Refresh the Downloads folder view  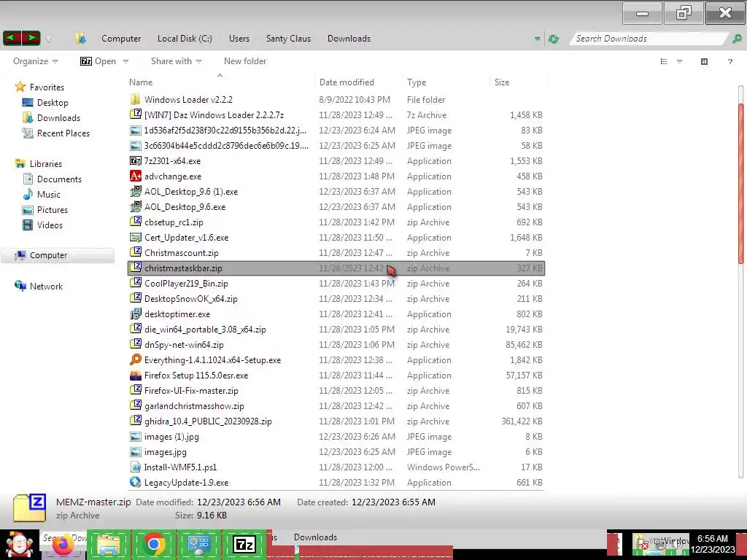coord(554,39)
